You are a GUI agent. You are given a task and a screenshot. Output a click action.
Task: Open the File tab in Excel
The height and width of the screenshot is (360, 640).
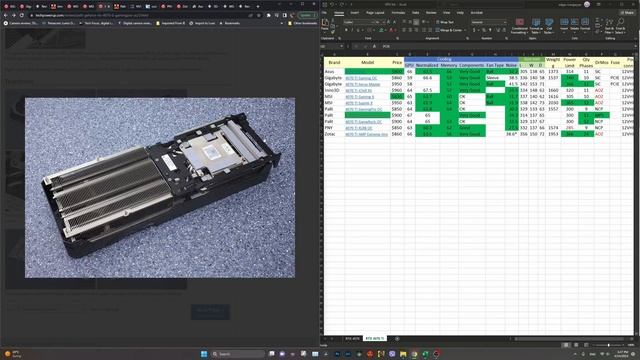pos(325,13)
